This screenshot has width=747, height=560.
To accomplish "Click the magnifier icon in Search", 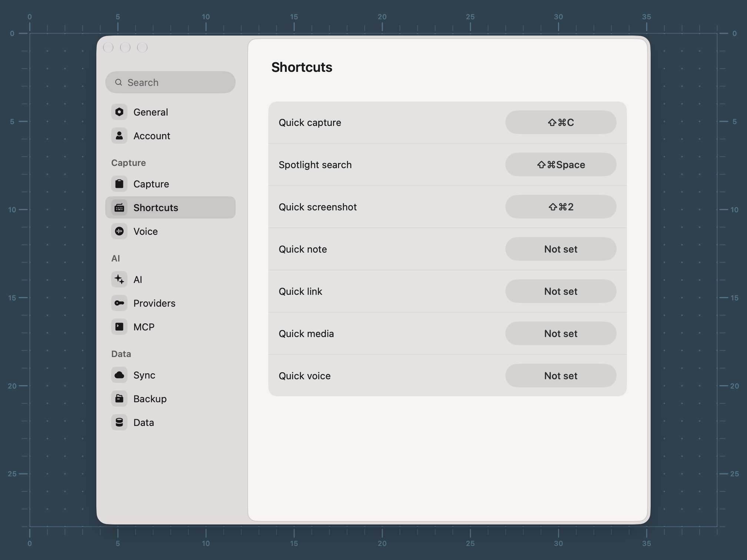I will pos(119,82).
